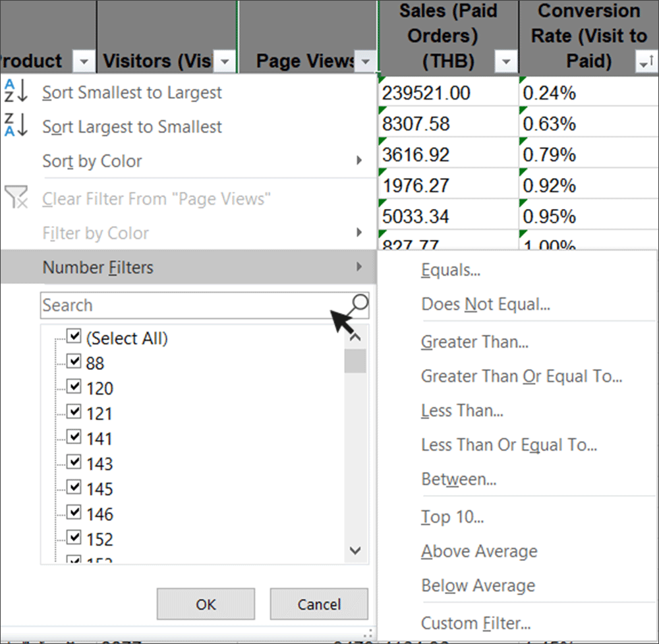Select the Sort Largest to Smallest ZA icon
659x644 pixels.
coord(19,127)
